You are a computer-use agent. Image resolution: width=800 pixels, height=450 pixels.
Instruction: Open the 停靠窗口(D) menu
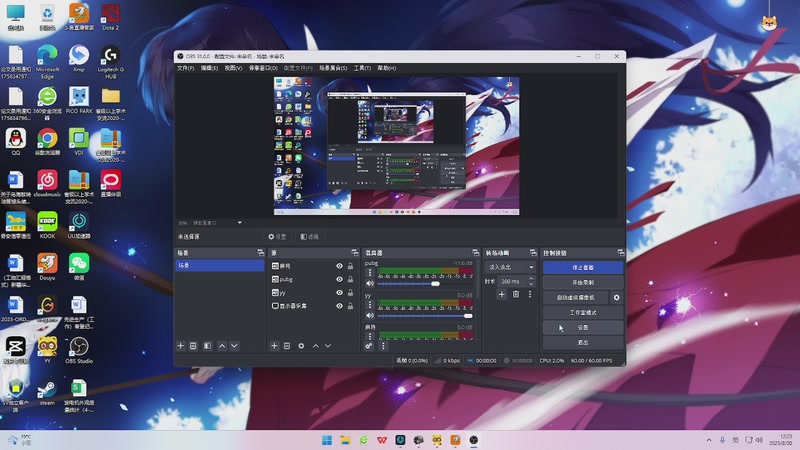click(263, 68)
